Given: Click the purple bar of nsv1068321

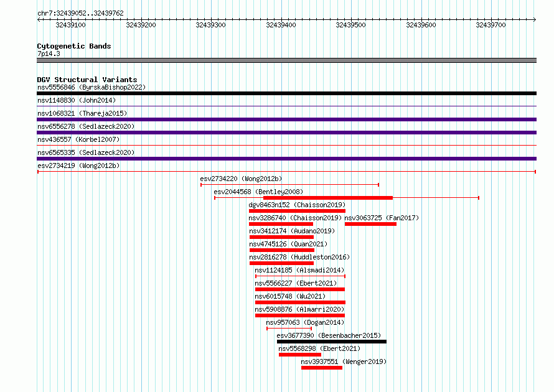Looking at the screenshot, I should point(286,119).
